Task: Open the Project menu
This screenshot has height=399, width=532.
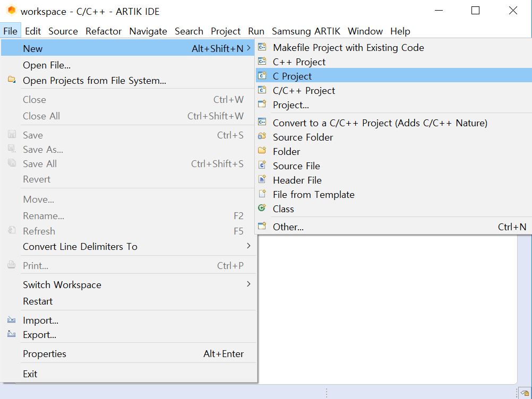Action: [x=226, y=31]
